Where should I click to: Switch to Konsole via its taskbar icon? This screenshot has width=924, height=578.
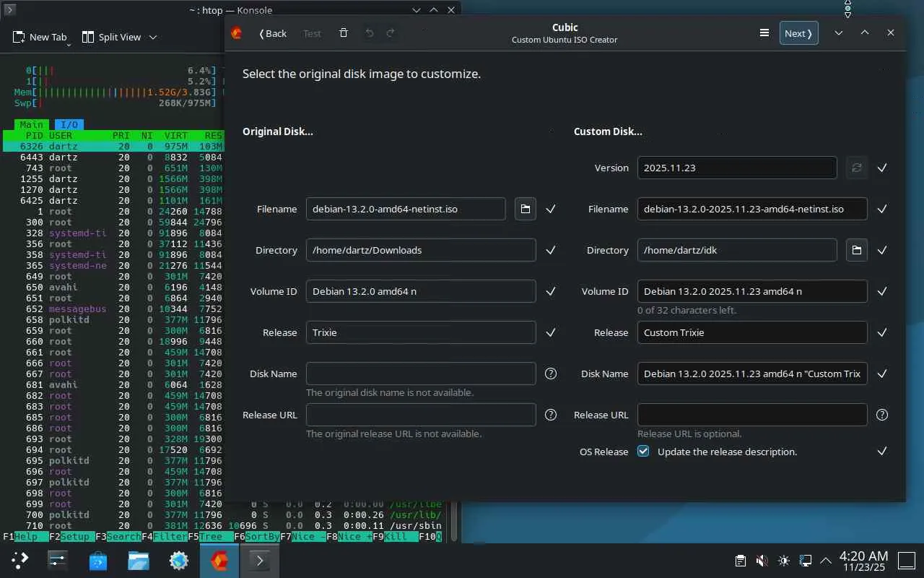tap(259, 560)
